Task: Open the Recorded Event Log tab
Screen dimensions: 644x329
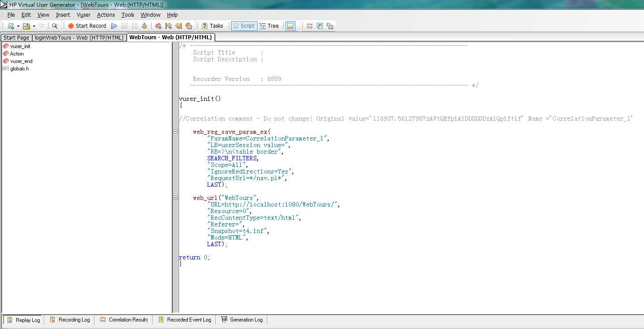Action: pos(185,320)
